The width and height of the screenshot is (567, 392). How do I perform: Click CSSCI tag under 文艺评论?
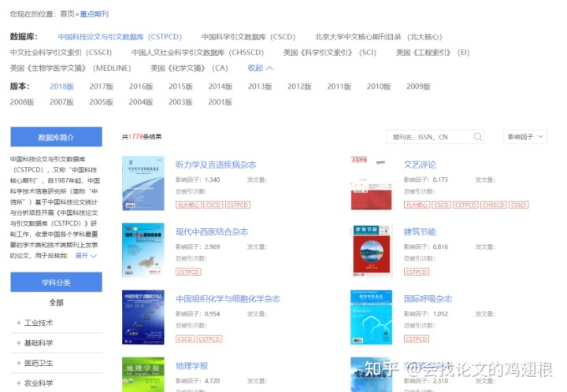[518, 205]
